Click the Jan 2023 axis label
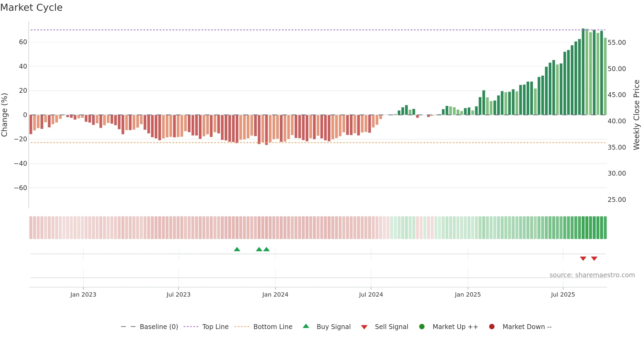 [83, 294]
